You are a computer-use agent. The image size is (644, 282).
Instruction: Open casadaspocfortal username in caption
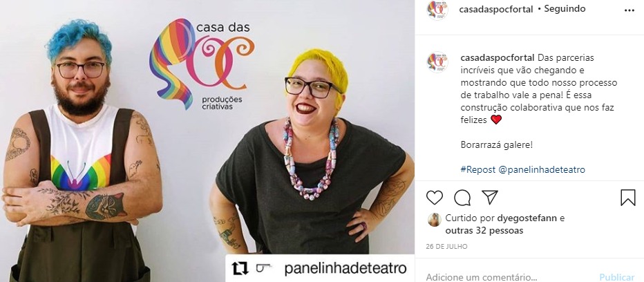click(x=498, y=57)
